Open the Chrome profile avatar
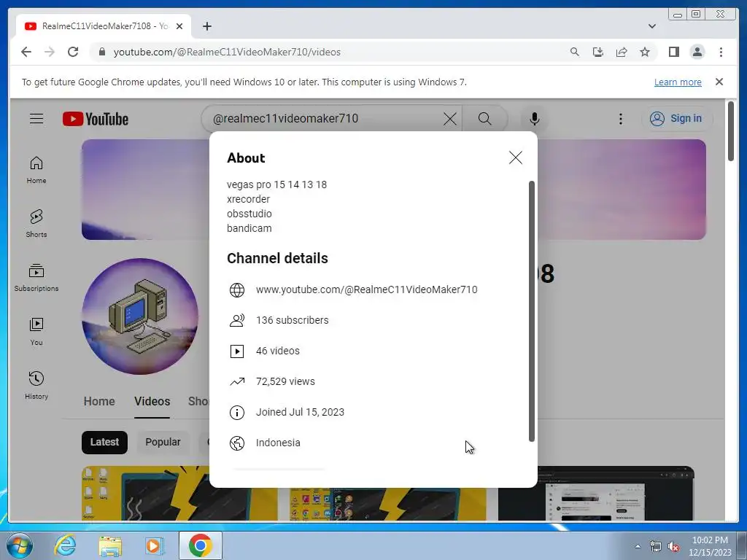The image size is (747, 560). click(697, 52)
